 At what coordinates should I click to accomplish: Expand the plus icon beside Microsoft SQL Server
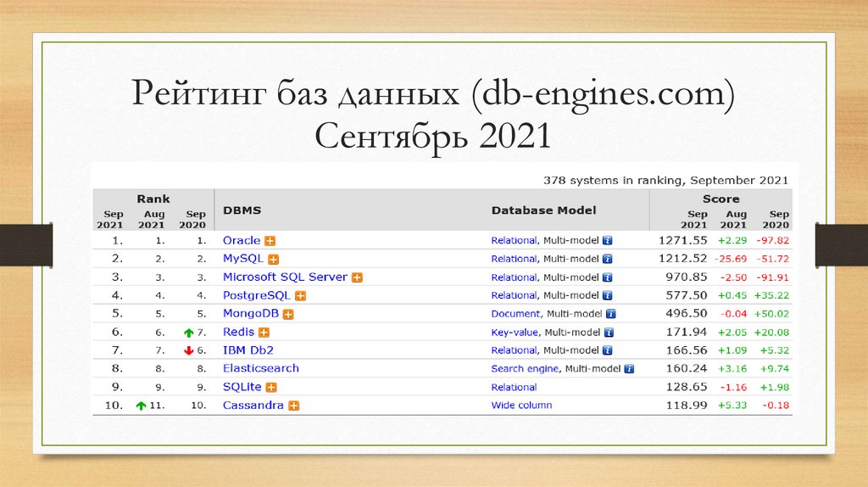(357, 277)
